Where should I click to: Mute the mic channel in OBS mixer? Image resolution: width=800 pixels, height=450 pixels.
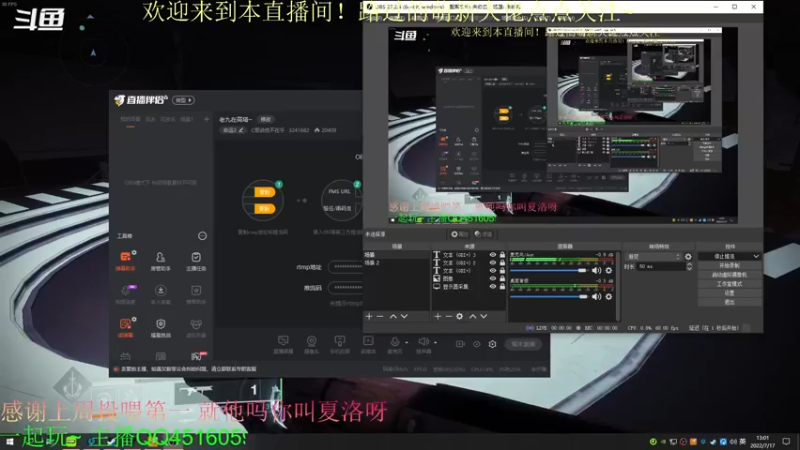click(x=596, y=270)
